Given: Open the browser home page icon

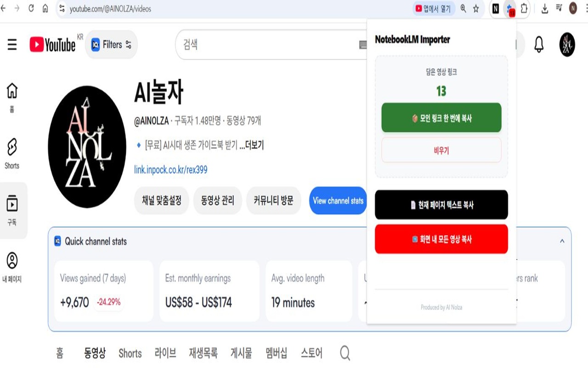Looking at the screenshot, I should tap(45, 8).
